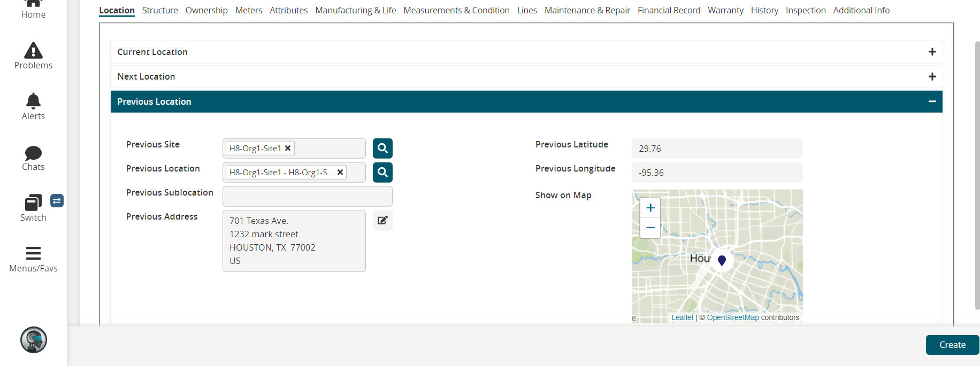980x366 pixels.
Task: Open the Warranty tab
Action: tap(725, 10)
